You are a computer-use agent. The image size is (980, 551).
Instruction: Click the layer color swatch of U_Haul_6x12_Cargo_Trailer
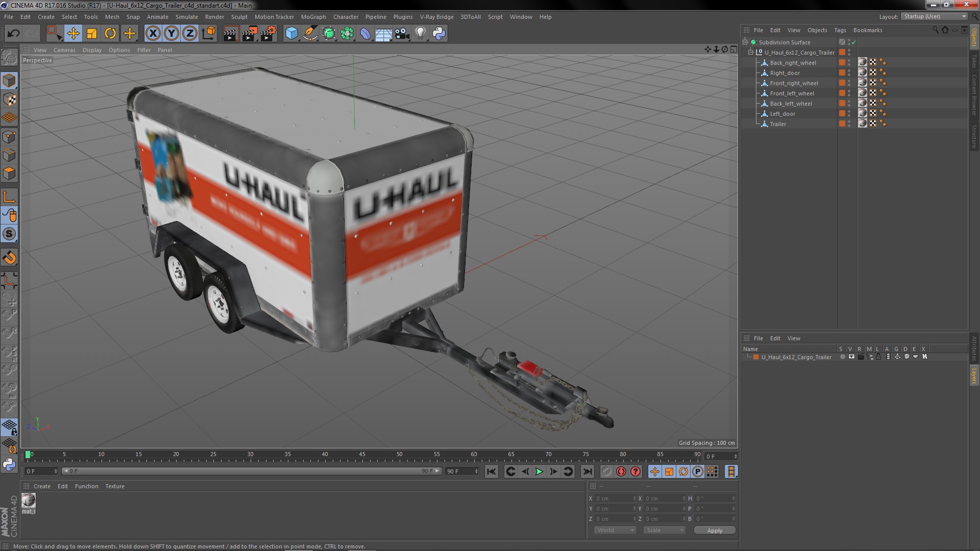[x=756, y=357]
